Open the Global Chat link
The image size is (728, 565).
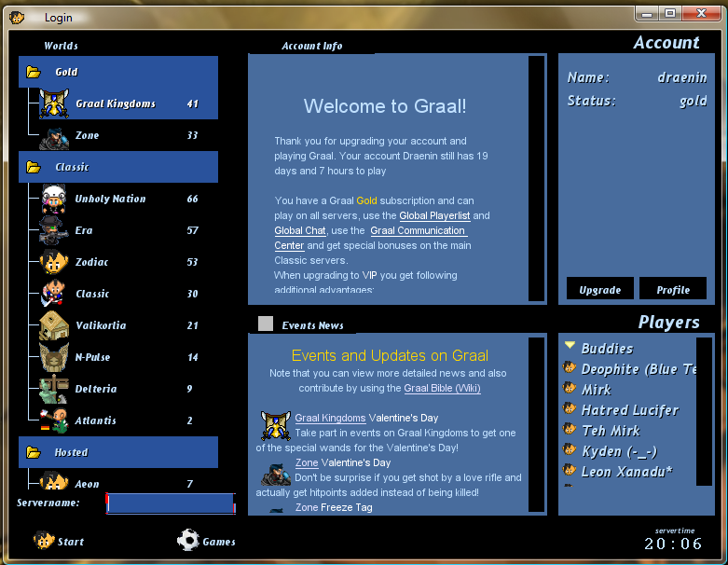[300, 230]
